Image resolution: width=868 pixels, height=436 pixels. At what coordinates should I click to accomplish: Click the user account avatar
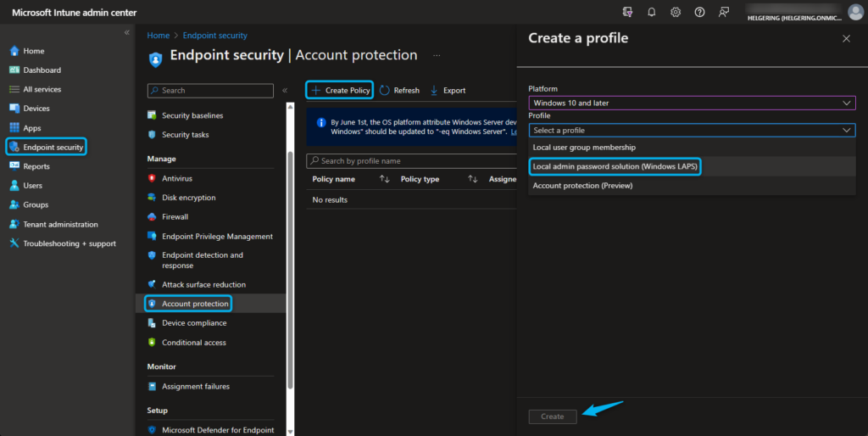coord(855,12)
